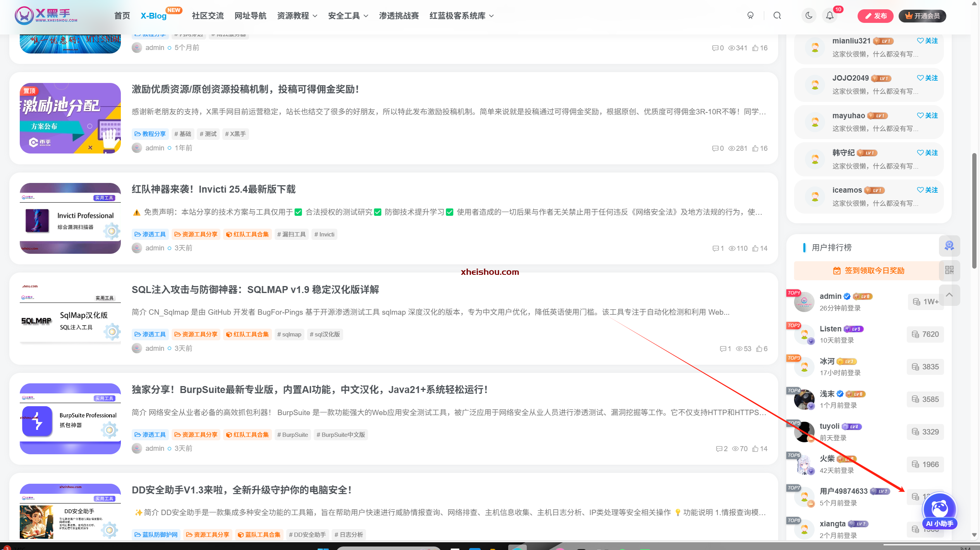Open 渗透挑战赛 menu item

(399, 16)
